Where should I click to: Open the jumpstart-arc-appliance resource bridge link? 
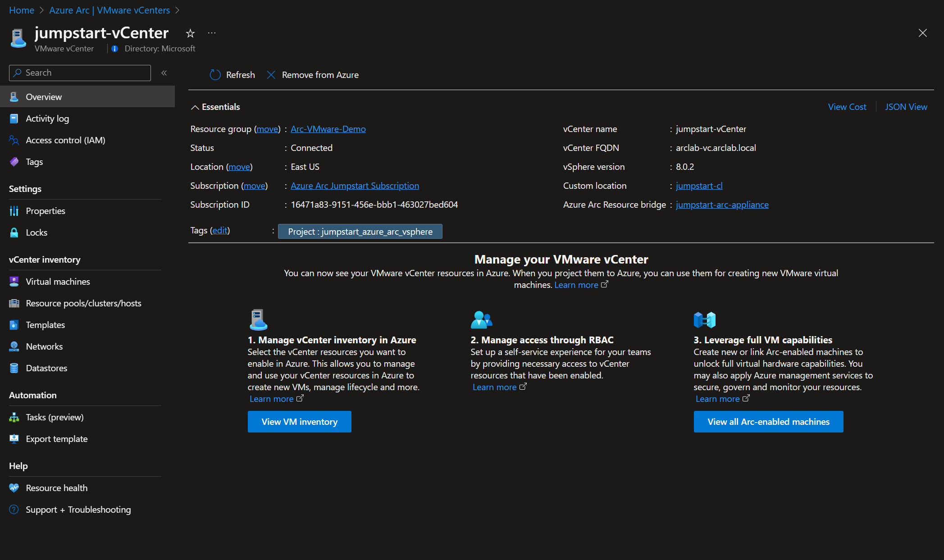[722, 205]
